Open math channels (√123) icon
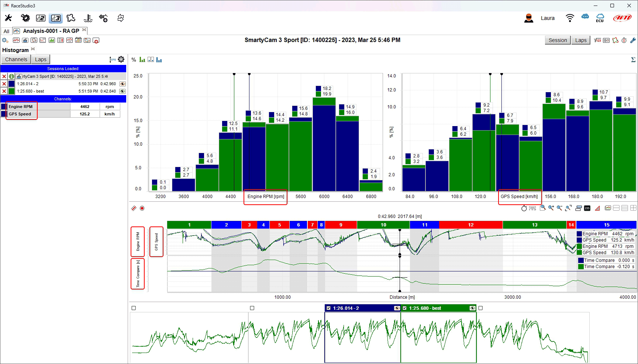 [597, 40]
